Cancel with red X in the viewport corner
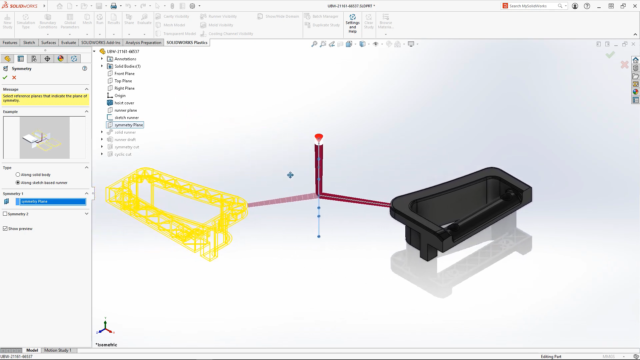This screenshot has width=640, height=360. pos(624,64)
